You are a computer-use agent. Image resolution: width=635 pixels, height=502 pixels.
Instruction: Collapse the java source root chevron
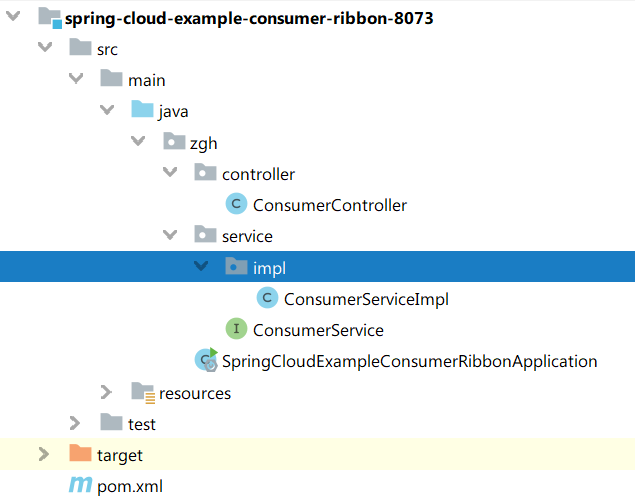107,109
